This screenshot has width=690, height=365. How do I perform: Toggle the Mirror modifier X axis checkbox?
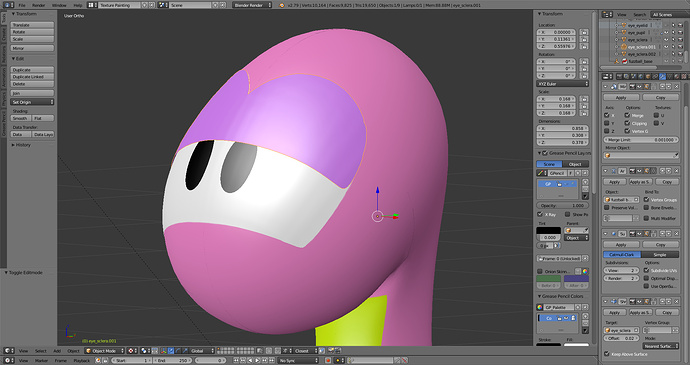point(607,115)
